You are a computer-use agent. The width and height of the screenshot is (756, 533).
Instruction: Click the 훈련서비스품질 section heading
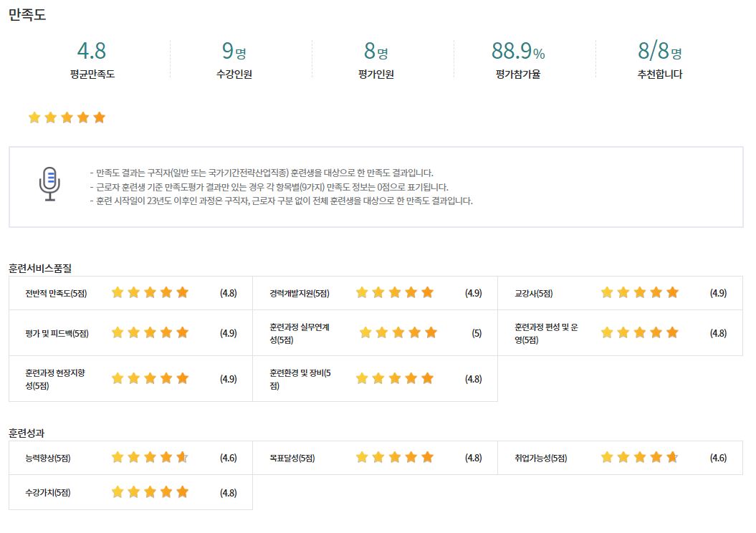tap(40, 269)
